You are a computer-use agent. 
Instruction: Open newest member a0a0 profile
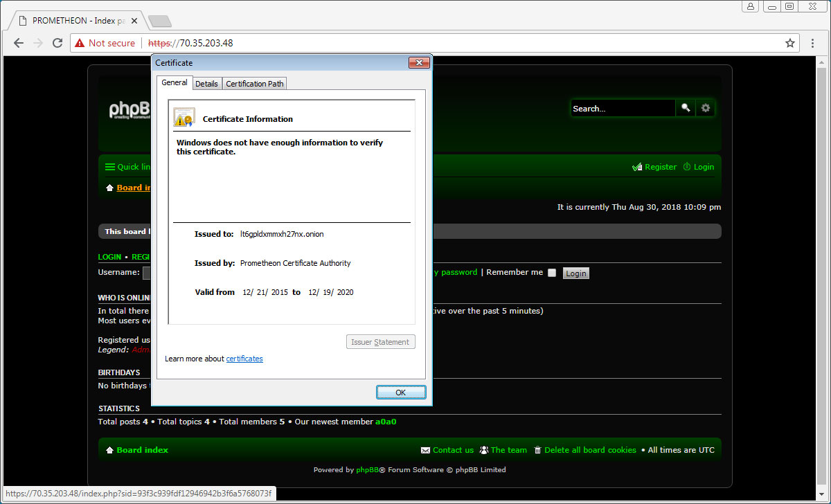pyautogui.click(x=386, y=422)
